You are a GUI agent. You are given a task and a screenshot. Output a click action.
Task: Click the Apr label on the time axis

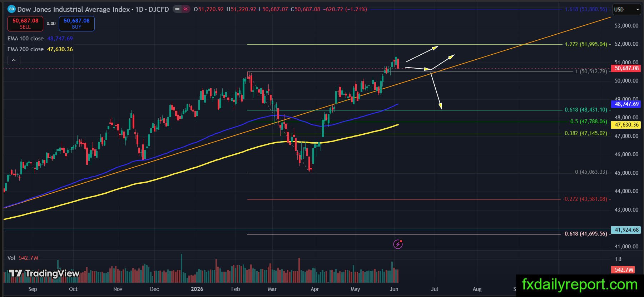[315, 289]
